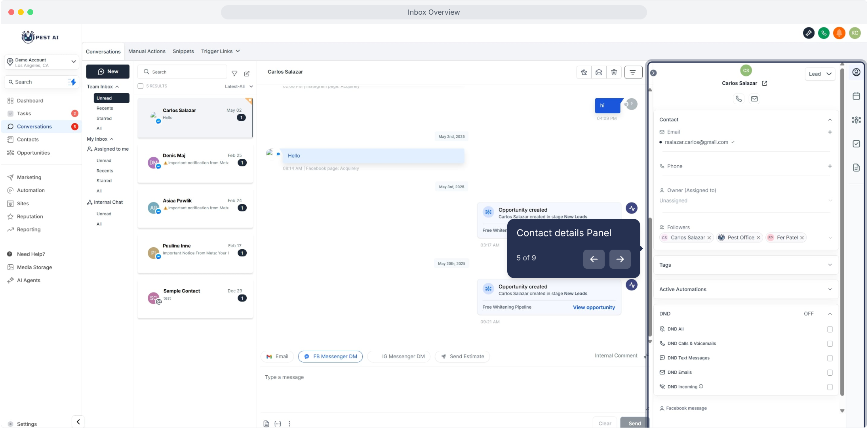The width and height of the screenshot is (868, 428).
Task: Switch to the Snippets tab
Action: pyautogui.click(x=183, y=51)
